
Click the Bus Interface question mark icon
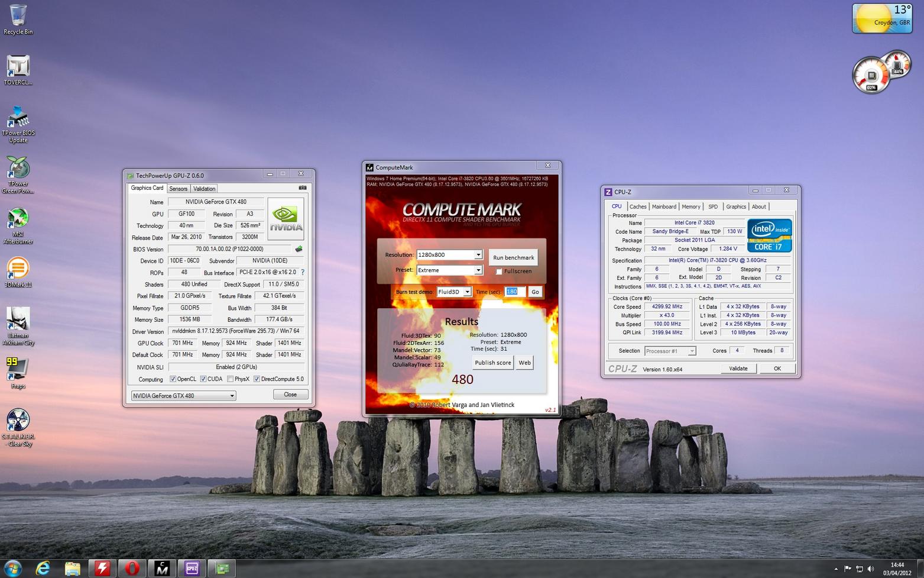[x=303, y=272]
